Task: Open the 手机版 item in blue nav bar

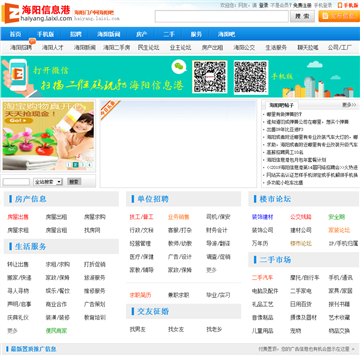Action: coord(46,34)
